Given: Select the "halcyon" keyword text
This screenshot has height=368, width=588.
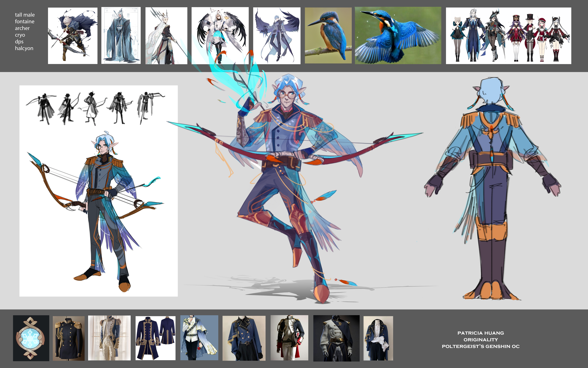Looking at the screenshot, I should pos(24,48).
